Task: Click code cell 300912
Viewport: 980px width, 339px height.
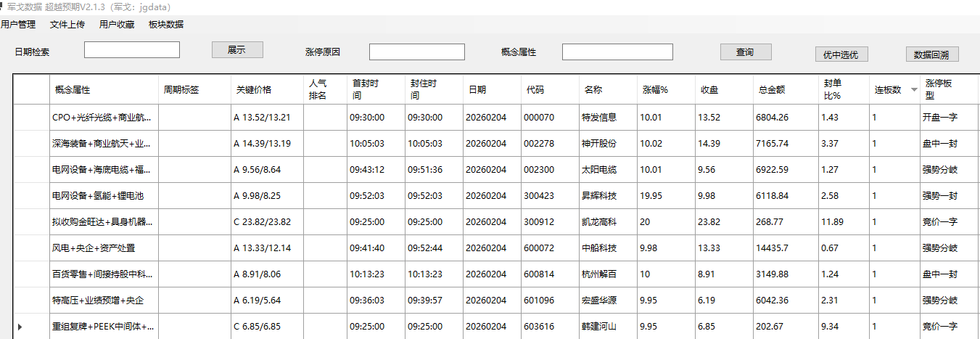Action: [x=550, y=222]
